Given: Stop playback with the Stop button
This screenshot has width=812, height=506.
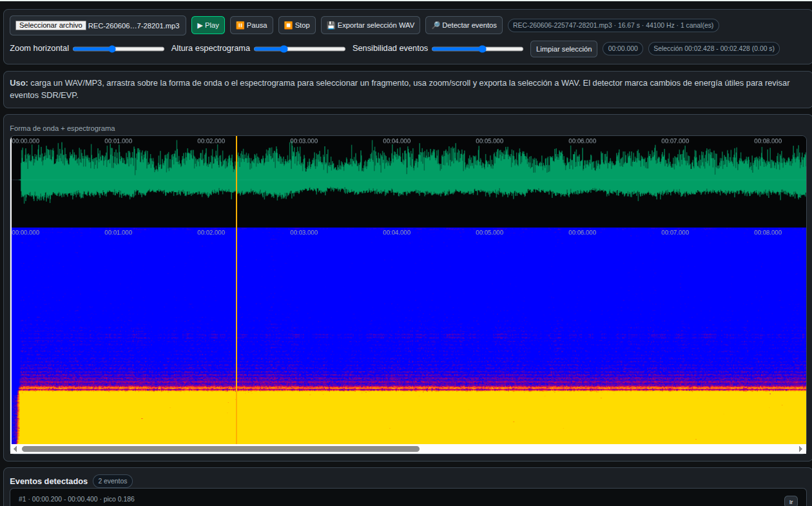Looking at the screenshot, I should [297, 25].
